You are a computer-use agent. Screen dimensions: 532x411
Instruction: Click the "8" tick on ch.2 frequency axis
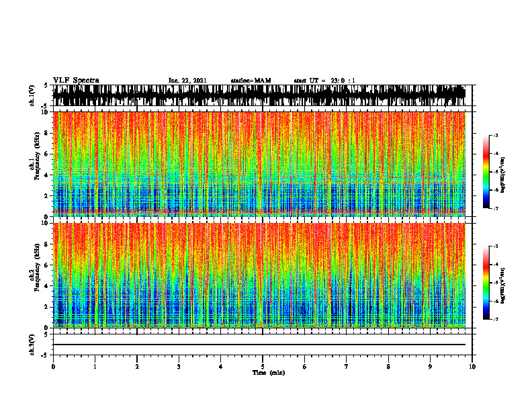click(x=48, y=244)
